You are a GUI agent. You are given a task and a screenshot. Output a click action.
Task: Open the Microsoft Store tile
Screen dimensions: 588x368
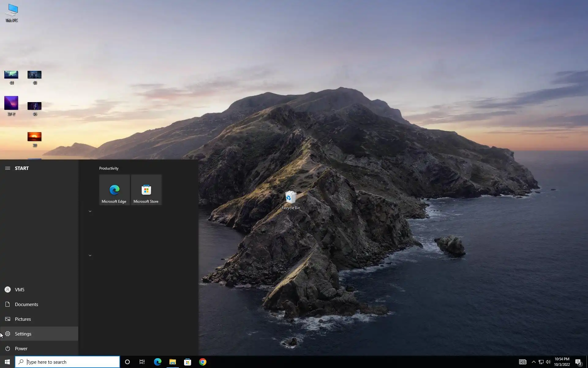[146, 190]
